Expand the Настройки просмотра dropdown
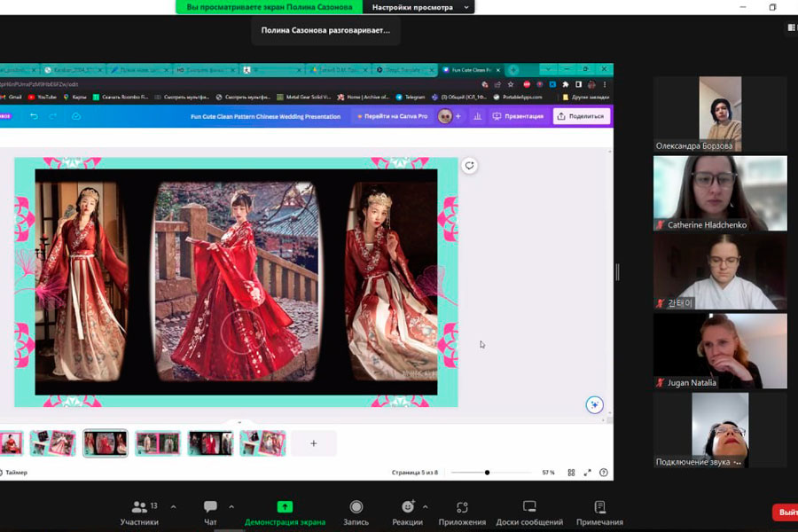The image size is (798, 532). click(x=419, y=7)
